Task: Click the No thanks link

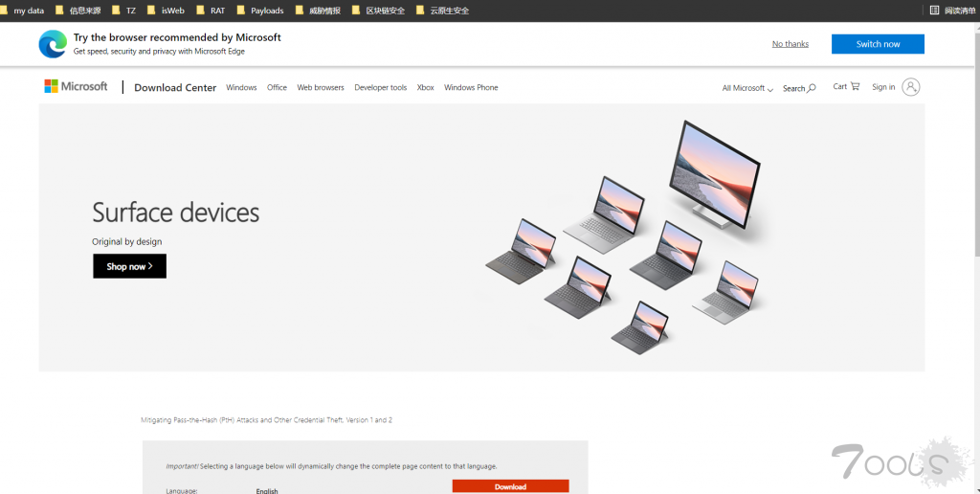Action: coord(790,44)
